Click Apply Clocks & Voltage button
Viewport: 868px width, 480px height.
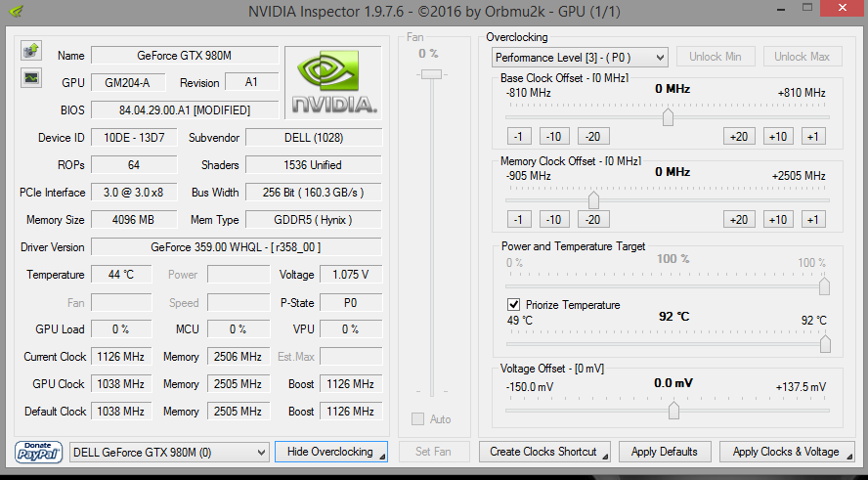point(787,452)
